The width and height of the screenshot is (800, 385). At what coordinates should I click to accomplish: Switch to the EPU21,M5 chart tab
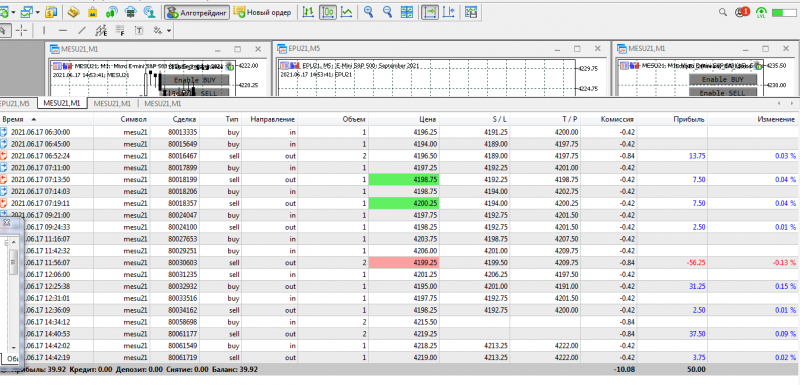(15, 104)
